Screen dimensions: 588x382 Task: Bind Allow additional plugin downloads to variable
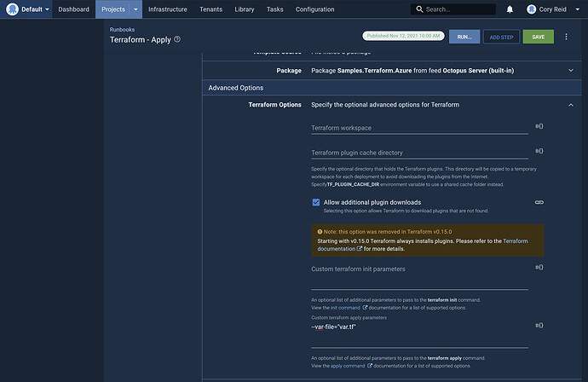(x=539, y=202)
